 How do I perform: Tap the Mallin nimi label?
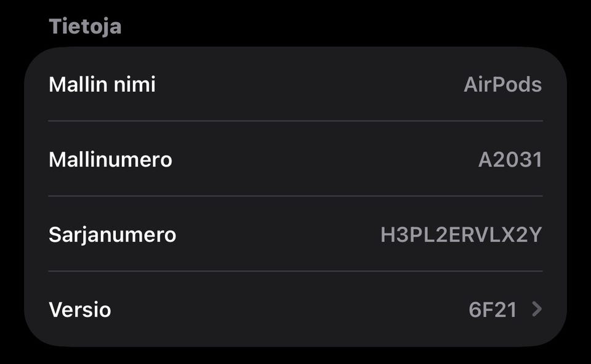click(x=102, y=84)
